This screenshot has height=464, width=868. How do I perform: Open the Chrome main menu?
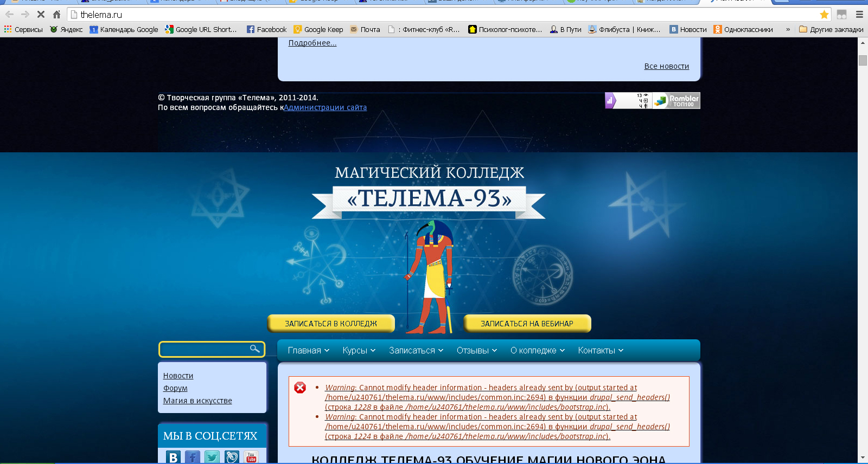pyautogui.click(x=859, y=15)
